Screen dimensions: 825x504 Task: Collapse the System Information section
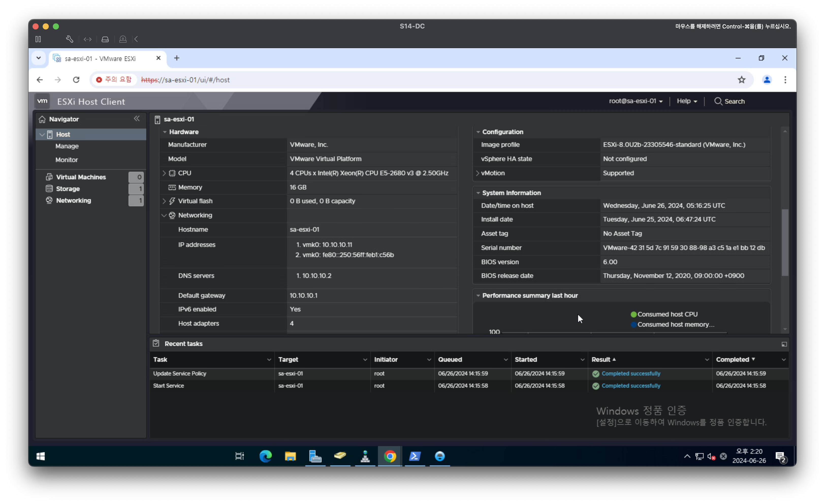478,193
